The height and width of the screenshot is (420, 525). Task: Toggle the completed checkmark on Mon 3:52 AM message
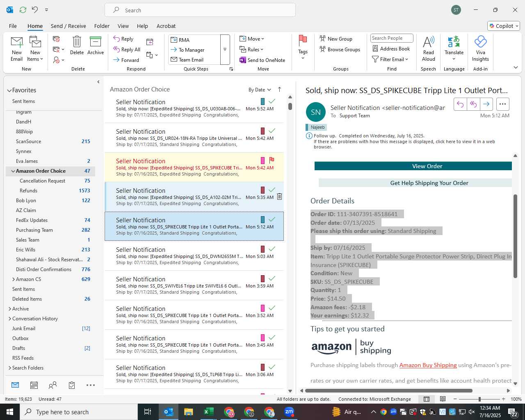click(x=272, y=308)
